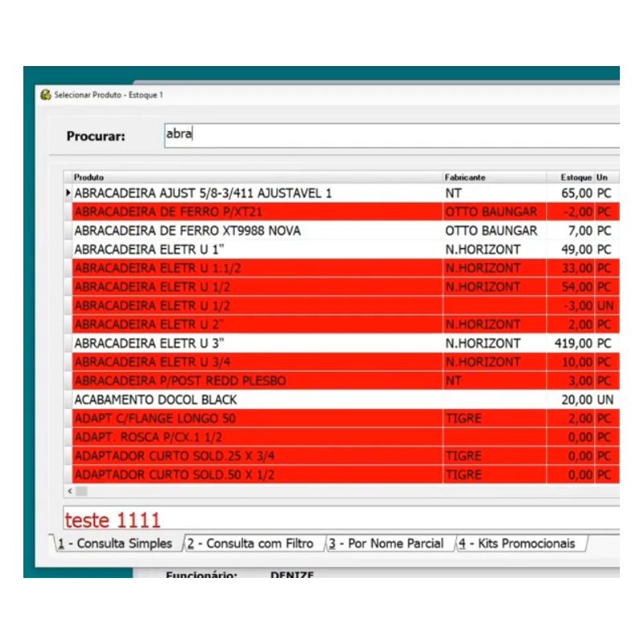Image resolution: width=644 pixels, height=644 pixels.
Task: Pick ACABAMENTO DOCOL BLACK from the list
Action: point(155,400)
